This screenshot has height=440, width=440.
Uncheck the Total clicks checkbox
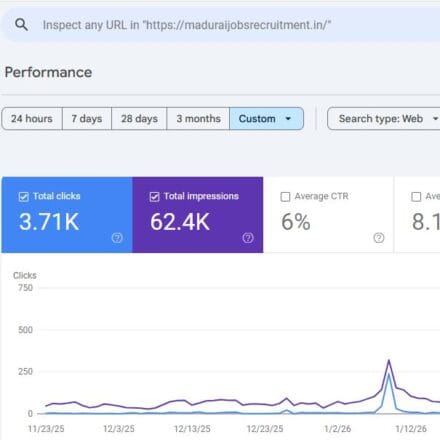tap(23, 197)
